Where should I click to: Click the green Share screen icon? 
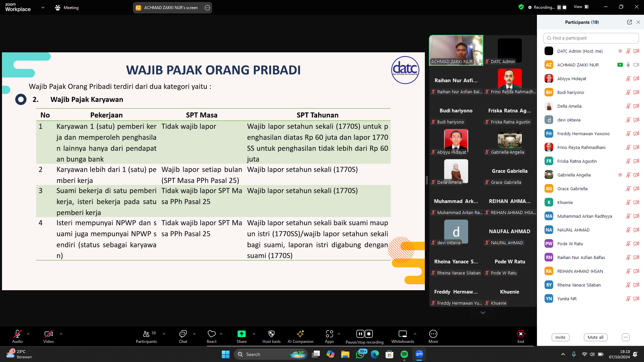(241, 334)
